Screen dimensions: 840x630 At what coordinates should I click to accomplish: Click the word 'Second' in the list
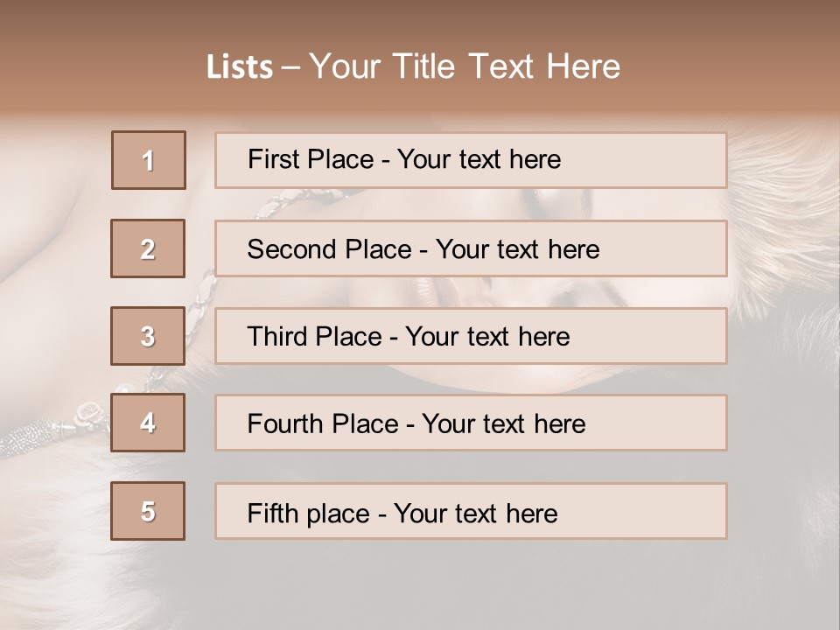tap(292, 249)
